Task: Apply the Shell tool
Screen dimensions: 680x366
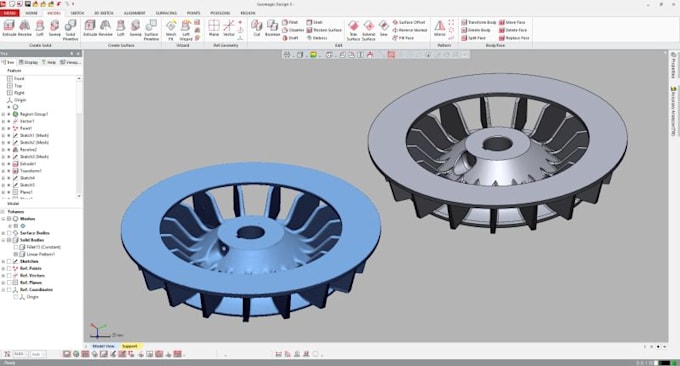Action: click(x=314, y=22)
